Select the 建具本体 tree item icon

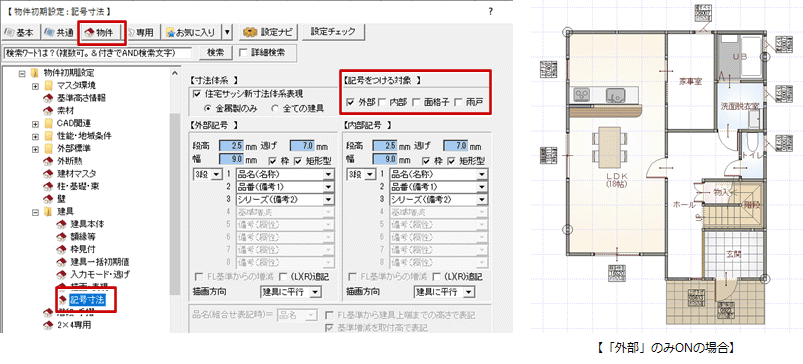(x=62, y=224)
